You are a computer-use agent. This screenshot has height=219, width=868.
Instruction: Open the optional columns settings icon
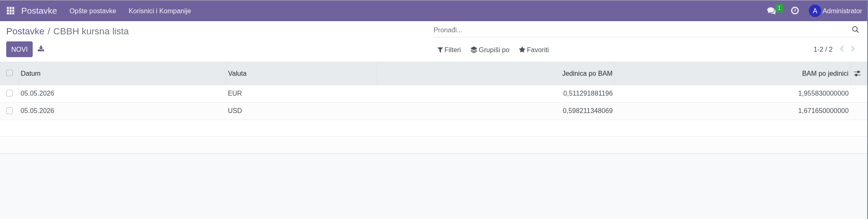tap(857, 73)
